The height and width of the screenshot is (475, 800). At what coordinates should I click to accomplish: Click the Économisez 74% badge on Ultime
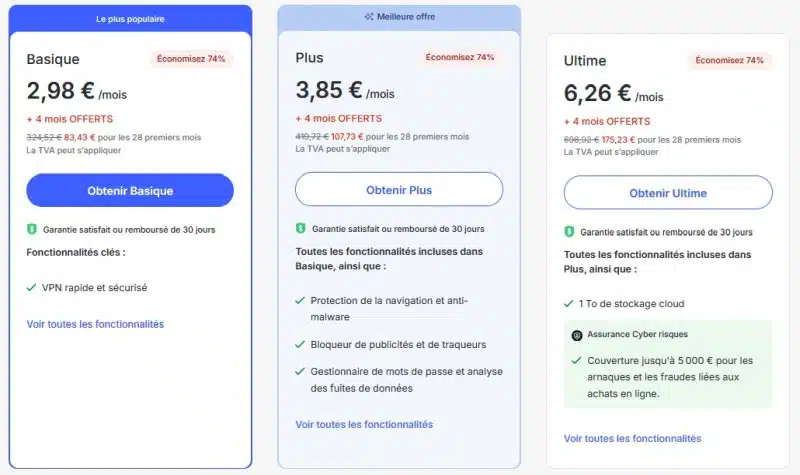coord(730,61)
